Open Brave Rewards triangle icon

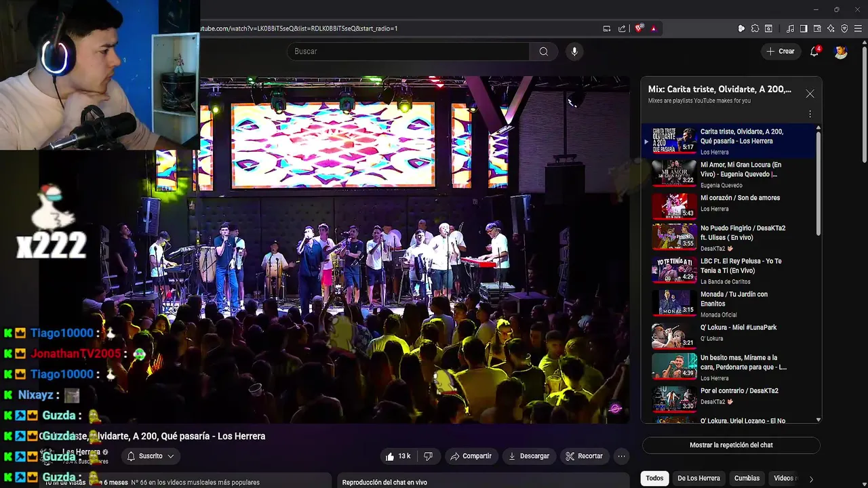click(x=654, y=28)
